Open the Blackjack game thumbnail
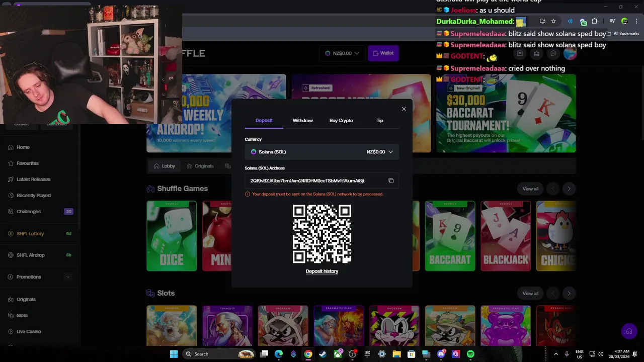 [506, 236]
